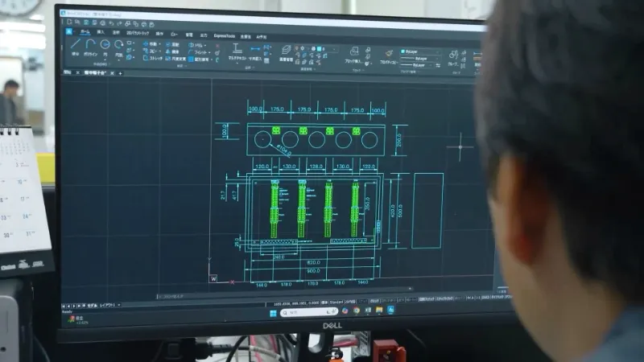The height and width of the screenshot is (362, 644).
Task: Click the Move (移動) tool
Action: [x=152, y=45]
